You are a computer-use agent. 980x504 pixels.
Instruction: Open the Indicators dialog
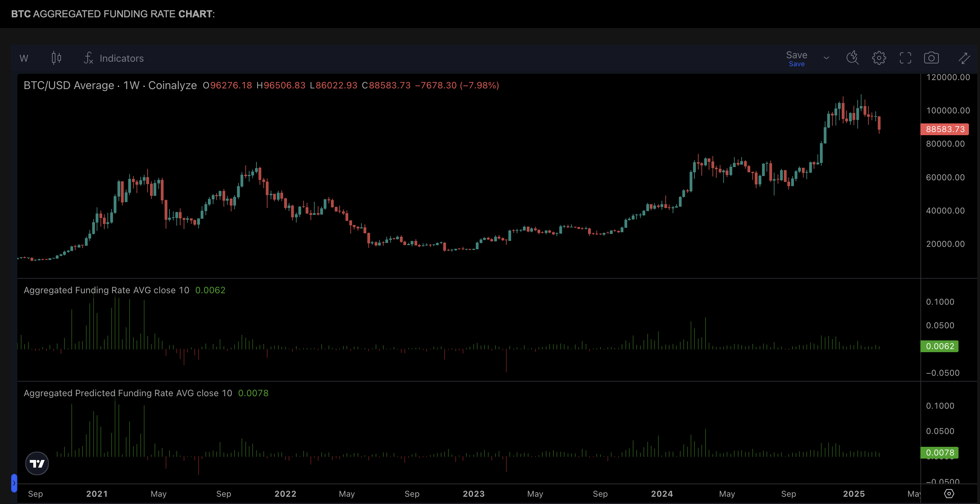114,58
